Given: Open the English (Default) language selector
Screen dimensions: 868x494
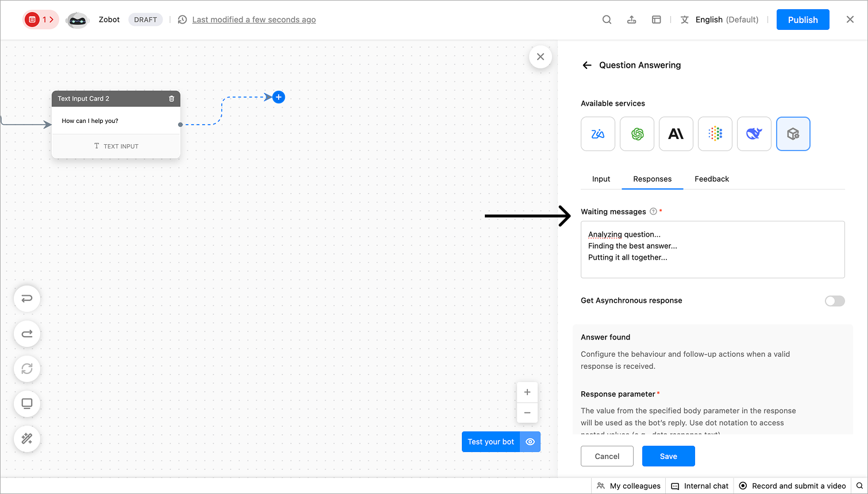Looking at the screenshot, I should coord(720,20).
